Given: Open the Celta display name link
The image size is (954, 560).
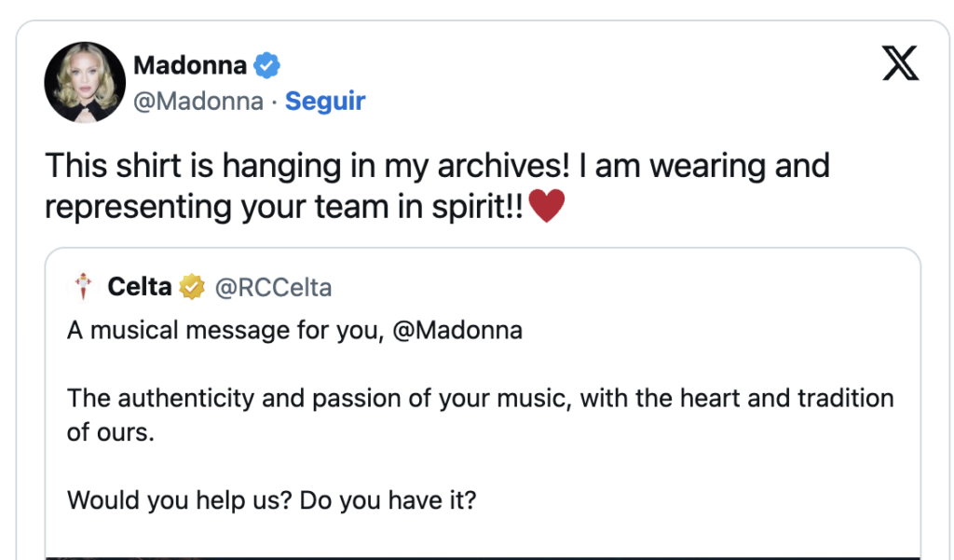Looking at the screenshot, I should [x=140, y=288].
